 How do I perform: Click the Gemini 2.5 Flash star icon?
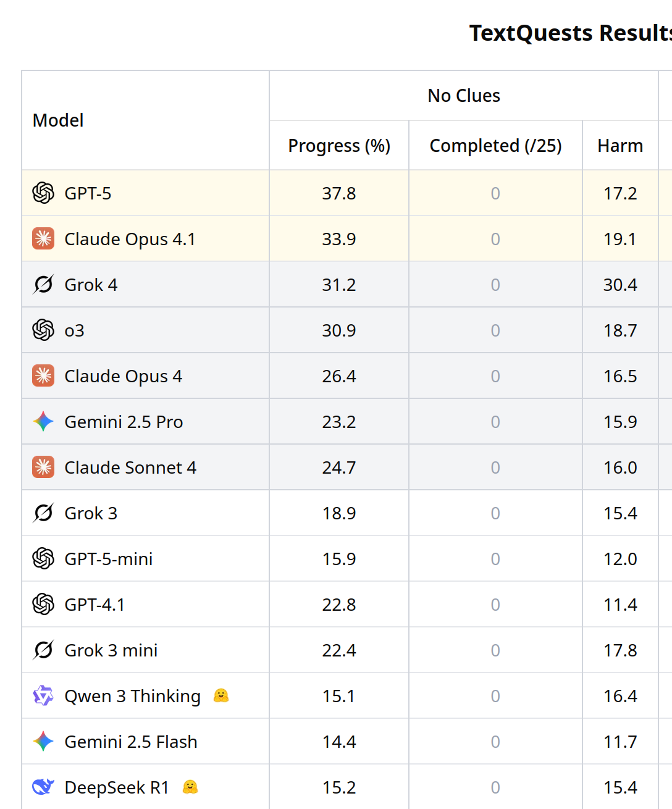click(x=43, y=742)
